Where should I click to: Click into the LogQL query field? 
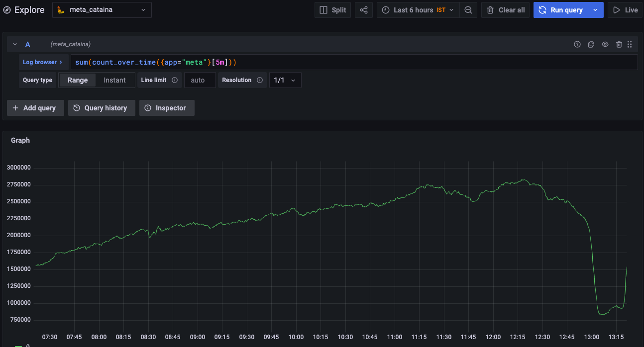[354, 62]
